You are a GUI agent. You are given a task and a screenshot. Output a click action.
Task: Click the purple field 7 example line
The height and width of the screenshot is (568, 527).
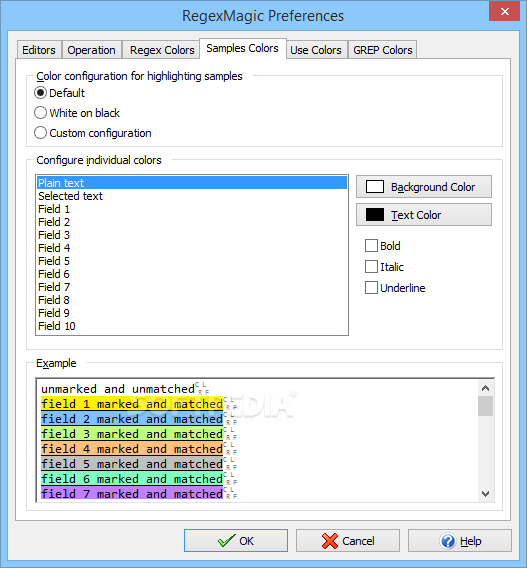(132, 494)
